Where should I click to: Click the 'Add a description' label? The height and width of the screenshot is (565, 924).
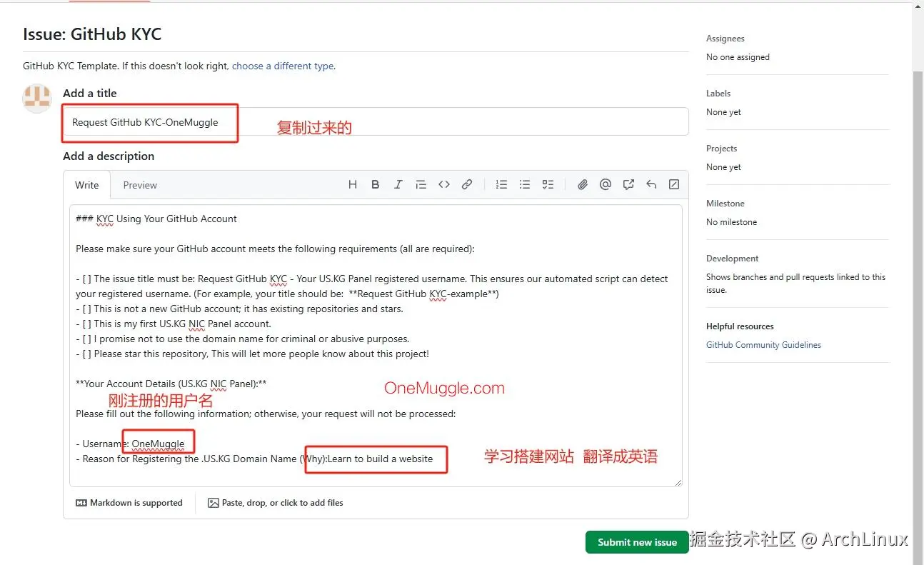[x=109, y=156]
